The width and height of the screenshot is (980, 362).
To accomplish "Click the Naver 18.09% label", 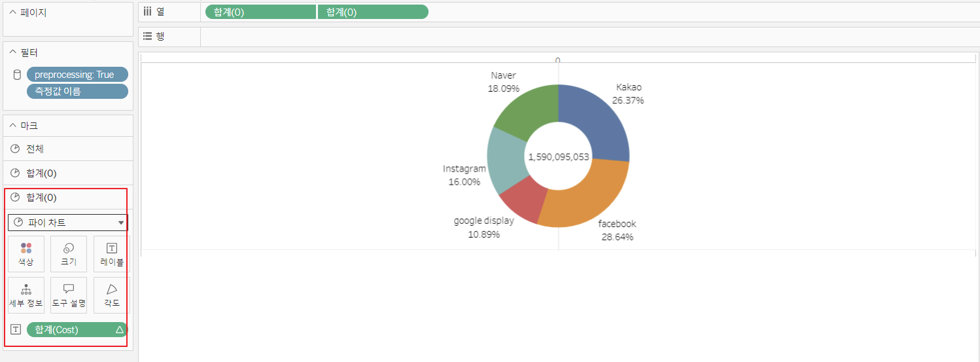I will tap(503, 82).
